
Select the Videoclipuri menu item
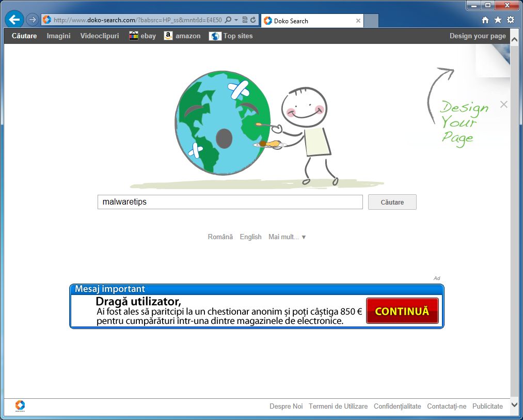[x=99, y=36]
